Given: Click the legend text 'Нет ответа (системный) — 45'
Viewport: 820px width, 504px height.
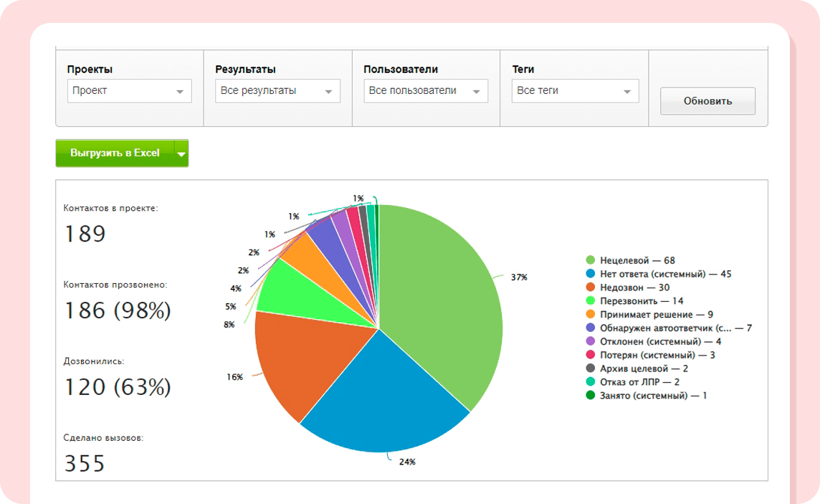Looking at the screenshot, I should click(666, 274).
